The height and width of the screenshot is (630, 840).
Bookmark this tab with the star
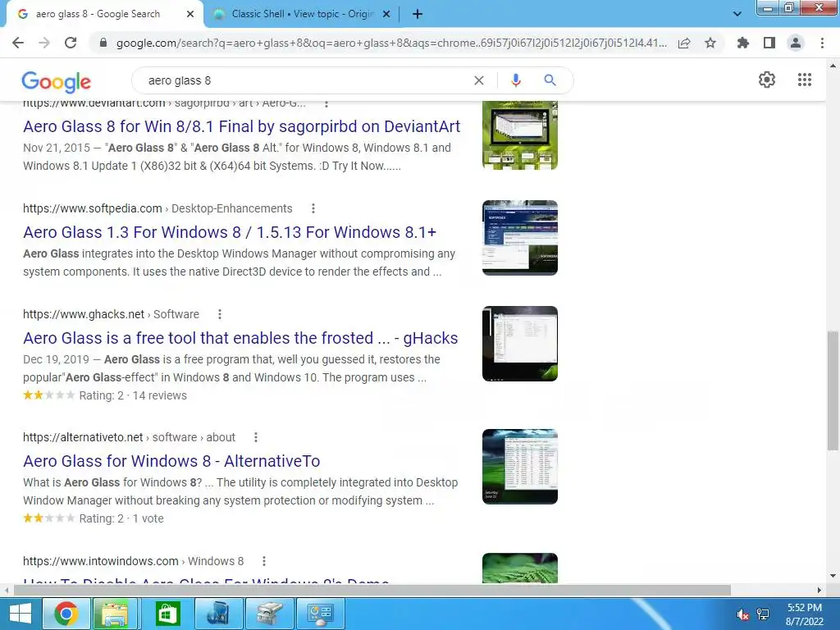point(710,43)
